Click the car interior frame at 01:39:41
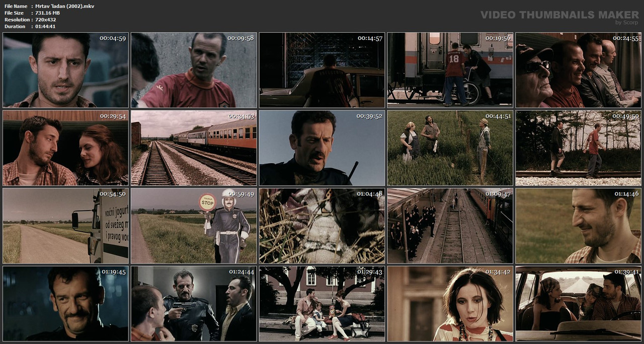The height and width of the screenshot is (344, 644). 579,304
